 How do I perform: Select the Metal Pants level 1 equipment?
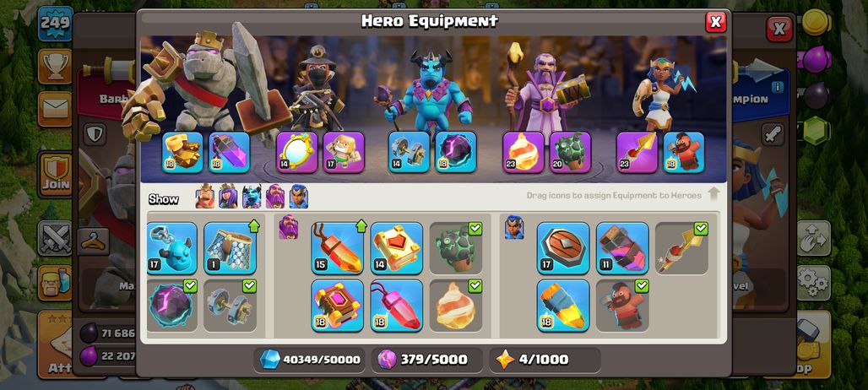(231, 248)
